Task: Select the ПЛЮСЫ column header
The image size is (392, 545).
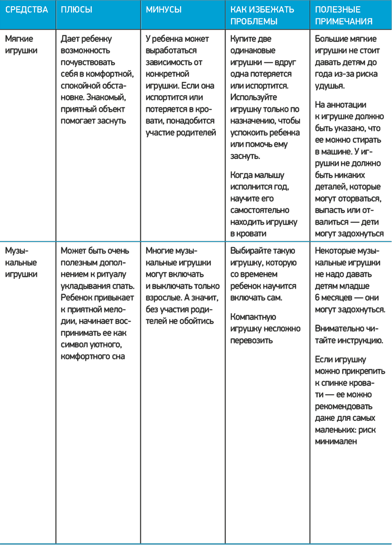Action: 76,10
